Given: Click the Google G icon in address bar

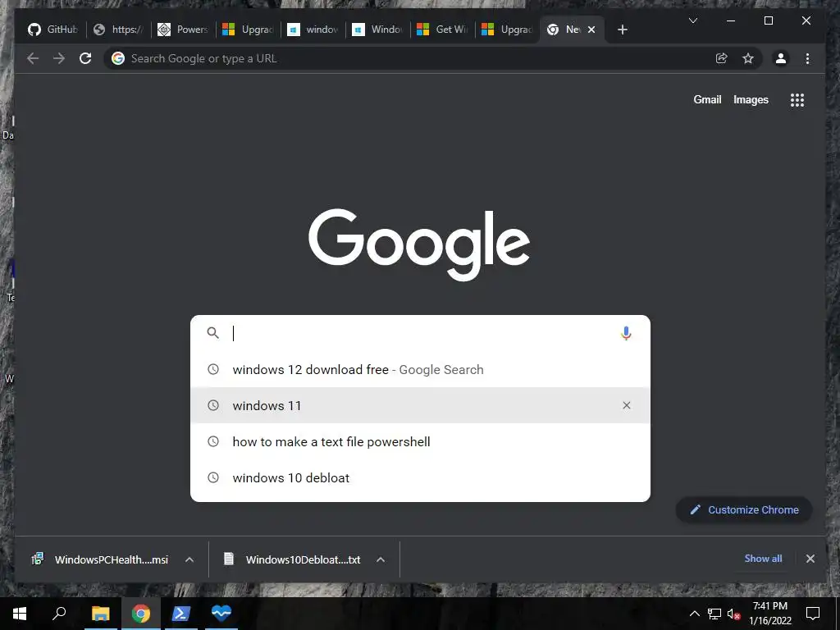Looking at the screenshot, I should pyautogui.click(x=118, y=58).
